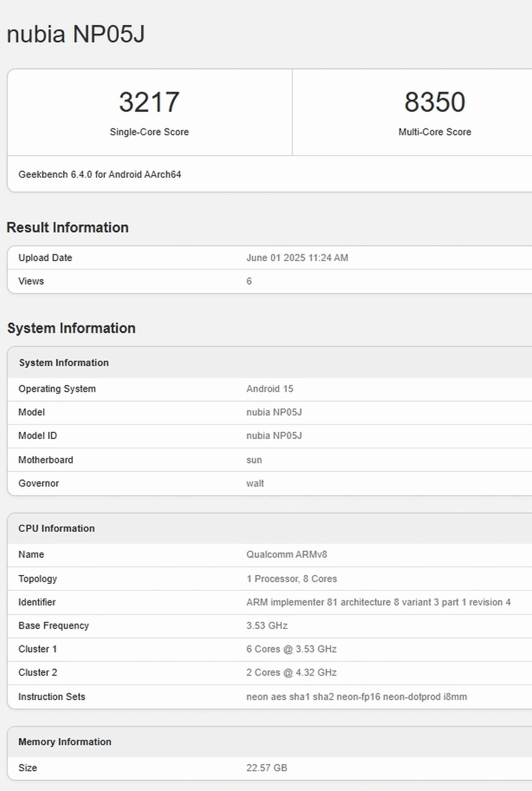Click the 'Name' row label
Screen dimensions: 532x791
(31, 555)
